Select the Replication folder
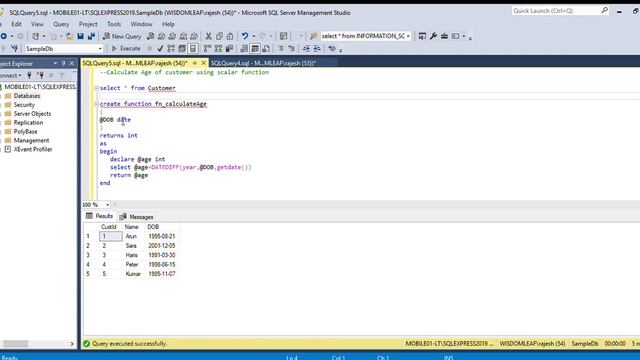Image resolution: width=640 pixels, height=360 pixels. [28, 123]
